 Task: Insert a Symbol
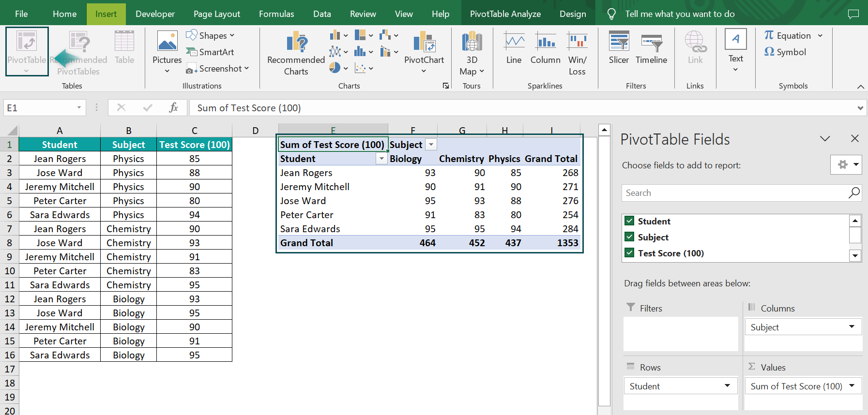785,52
